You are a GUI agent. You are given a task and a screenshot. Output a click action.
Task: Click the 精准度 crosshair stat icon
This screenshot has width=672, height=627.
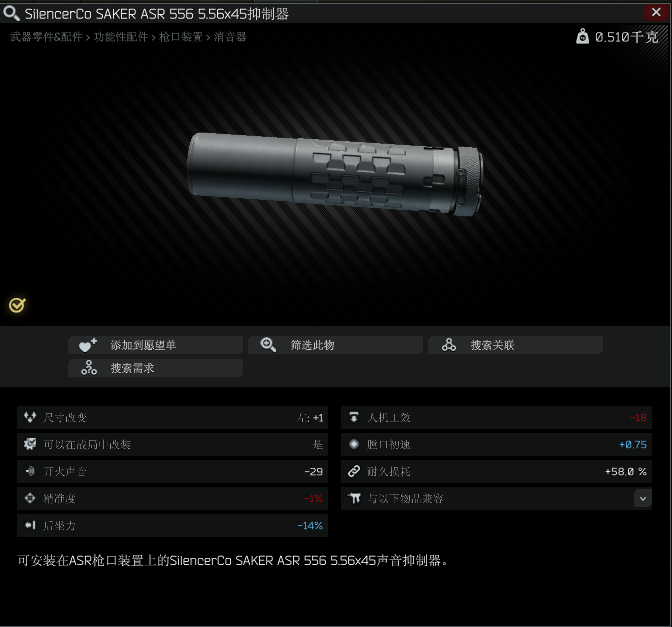click(x=30, y=498)
